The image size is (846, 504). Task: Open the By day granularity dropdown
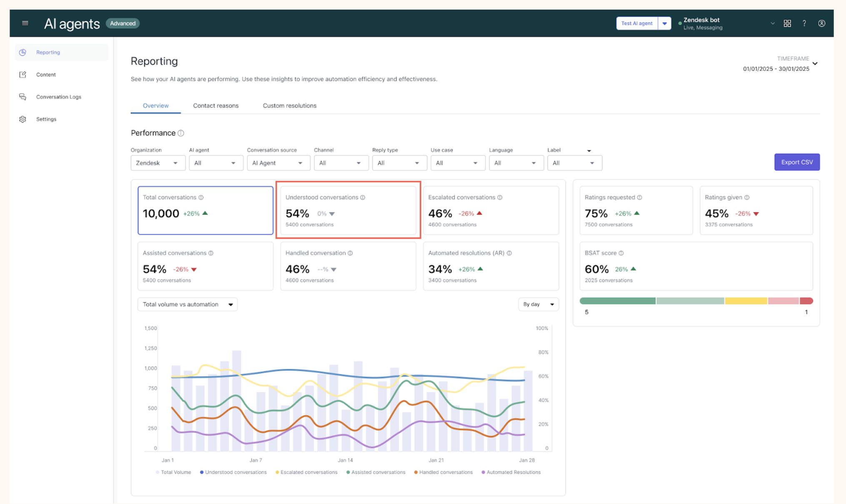(x=538, y=304)
